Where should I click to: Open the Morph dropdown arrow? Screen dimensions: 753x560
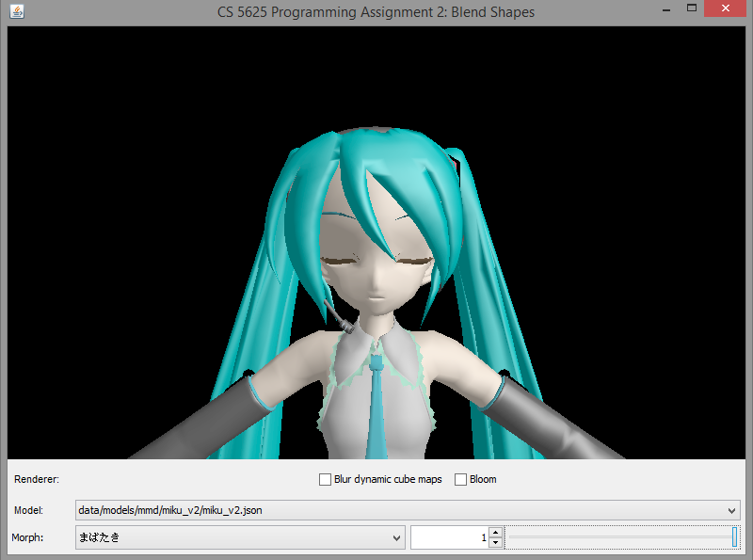396,538
